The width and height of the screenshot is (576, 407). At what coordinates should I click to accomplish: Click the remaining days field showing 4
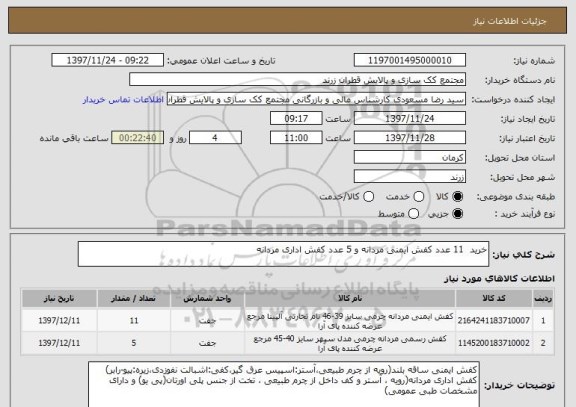[215, 138]
